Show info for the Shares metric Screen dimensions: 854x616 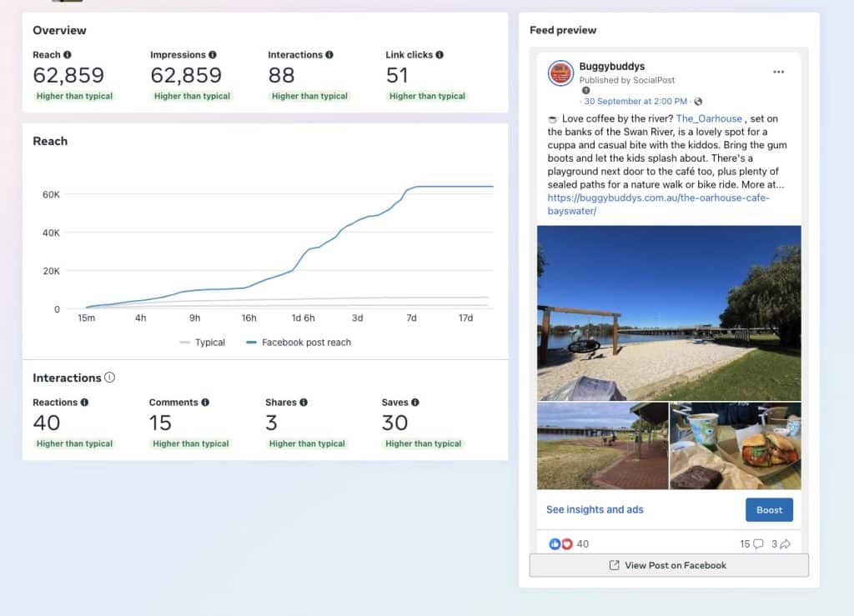click(x=304, y=403)
